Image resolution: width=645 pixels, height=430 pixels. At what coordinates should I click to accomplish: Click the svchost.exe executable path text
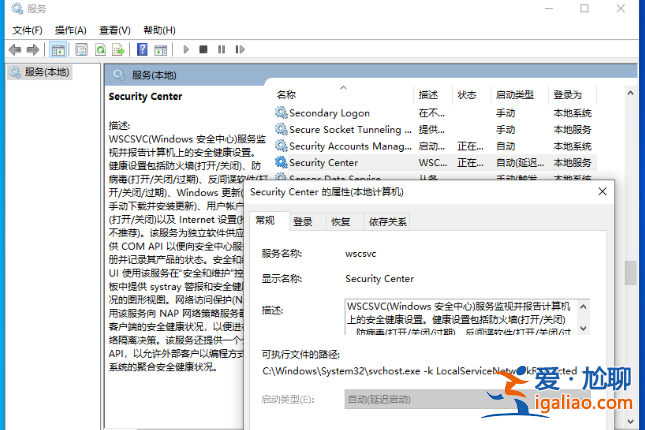[x=420, y=371]
